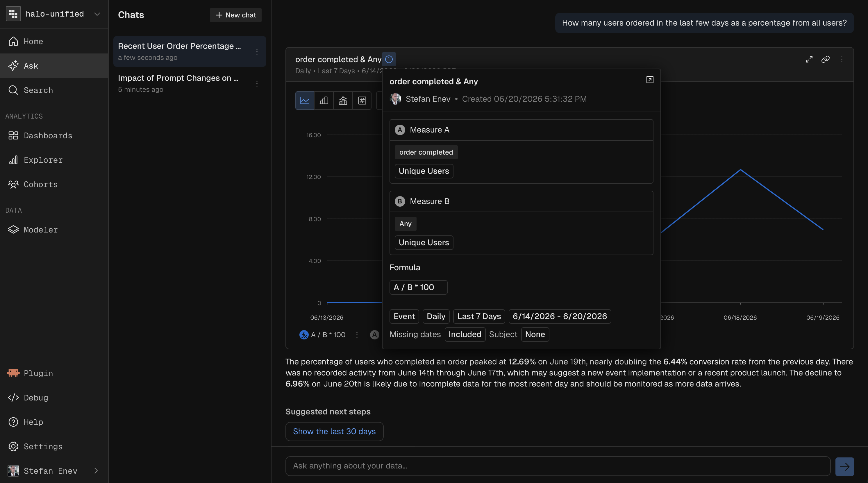
Task: Open Help question-mark icon
Action: pos(13,422)
